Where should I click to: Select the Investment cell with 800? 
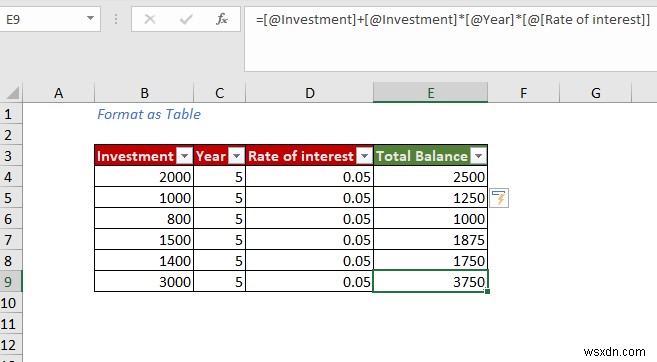click(144, 219)
